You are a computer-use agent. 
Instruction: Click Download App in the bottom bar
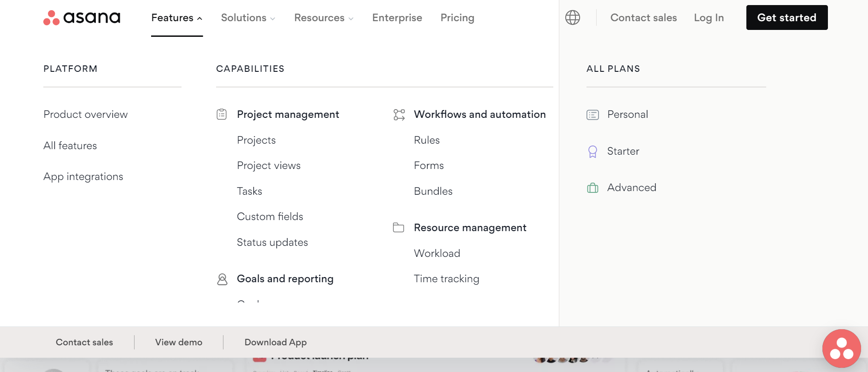click(x=276, y=342)
